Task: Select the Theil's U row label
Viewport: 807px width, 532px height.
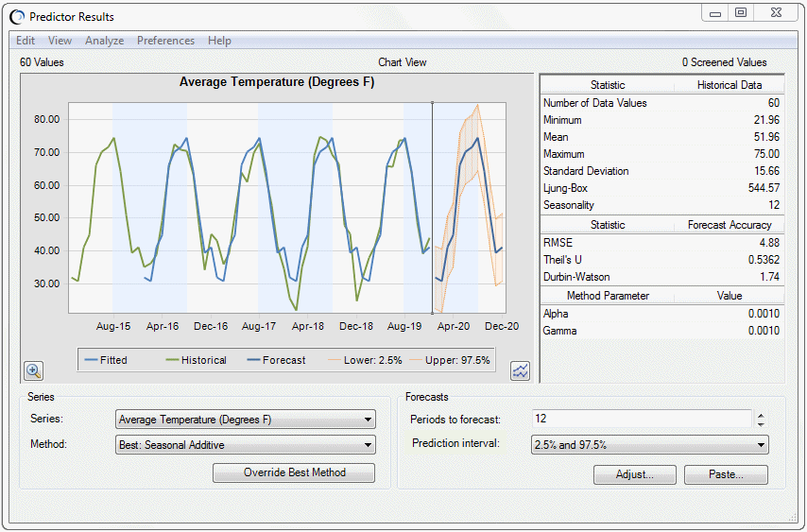Action: 562,259
